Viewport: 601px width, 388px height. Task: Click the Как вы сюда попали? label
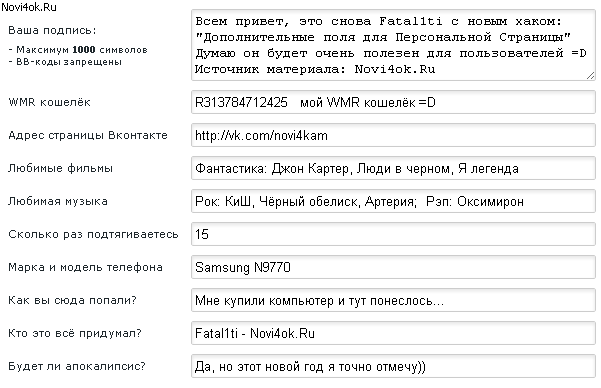click(72, 300)
